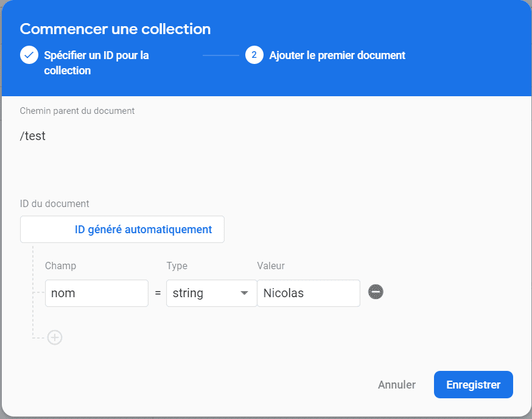Open the Type dropdown showing string
532x419 pixels.
[x=203, y=293]
